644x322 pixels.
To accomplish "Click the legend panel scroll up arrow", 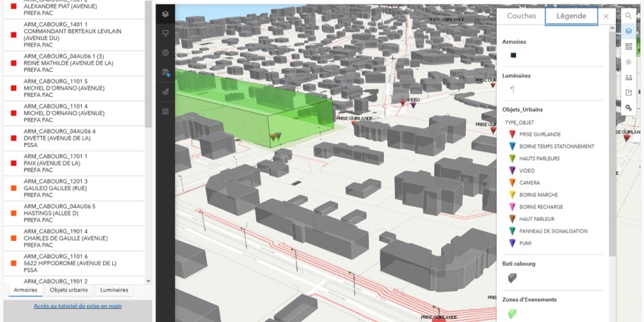I will (x=612, y=28).
